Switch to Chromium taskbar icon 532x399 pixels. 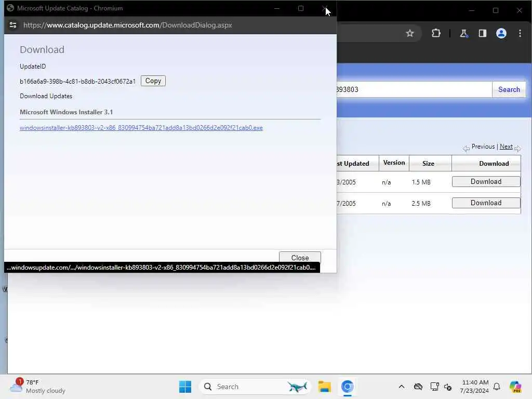[x=348, y=387]
